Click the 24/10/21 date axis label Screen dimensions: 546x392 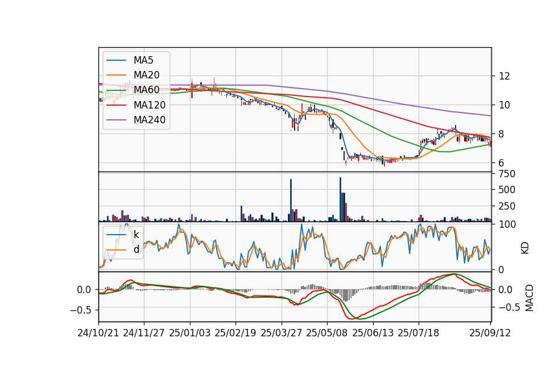point(98,333)
